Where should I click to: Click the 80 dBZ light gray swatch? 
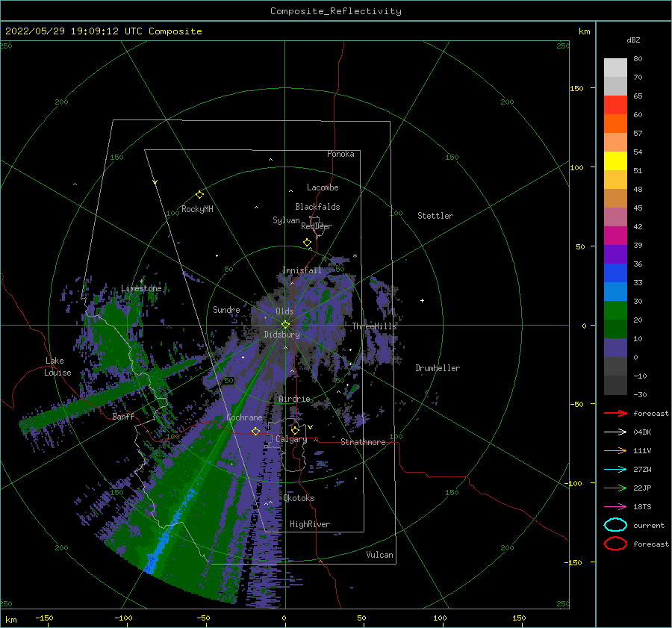[x=615, y=67]
